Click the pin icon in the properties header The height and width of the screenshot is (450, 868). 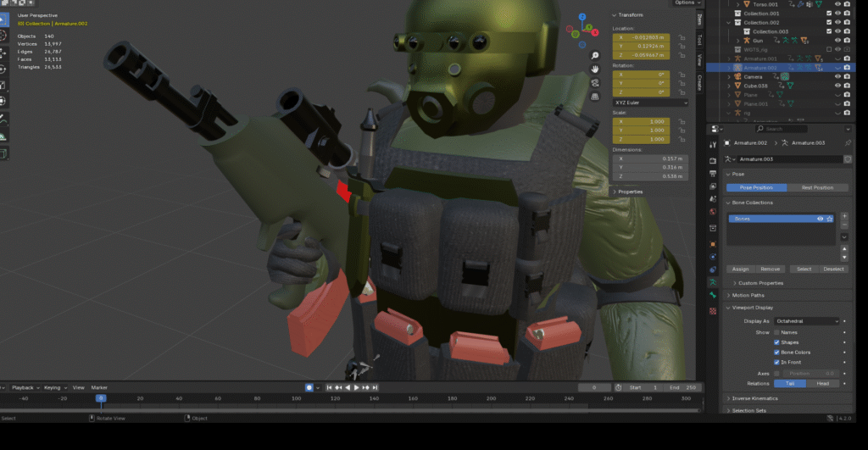[x=848, y=143]
